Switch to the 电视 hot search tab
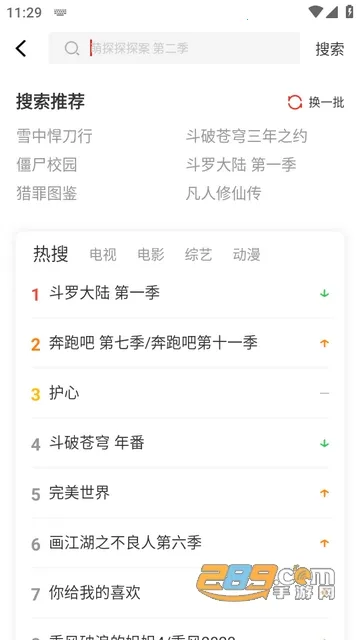 (103, 255)
